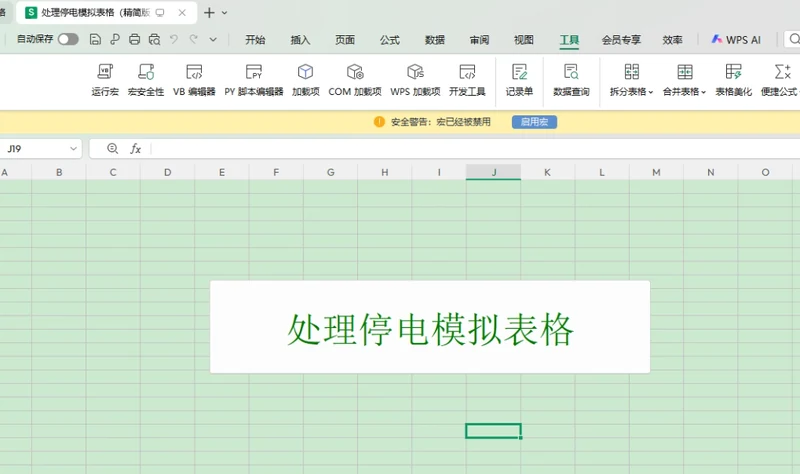The width and height of the screenshot is (800, 474).
Task: Switch to the 审阅 tab
Action: click(x=480, y=40)
